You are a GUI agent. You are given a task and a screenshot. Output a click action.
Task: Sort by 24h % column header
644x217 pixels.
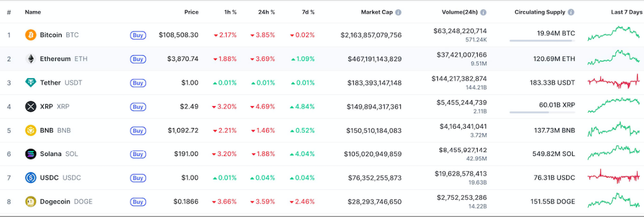point(267,12)
